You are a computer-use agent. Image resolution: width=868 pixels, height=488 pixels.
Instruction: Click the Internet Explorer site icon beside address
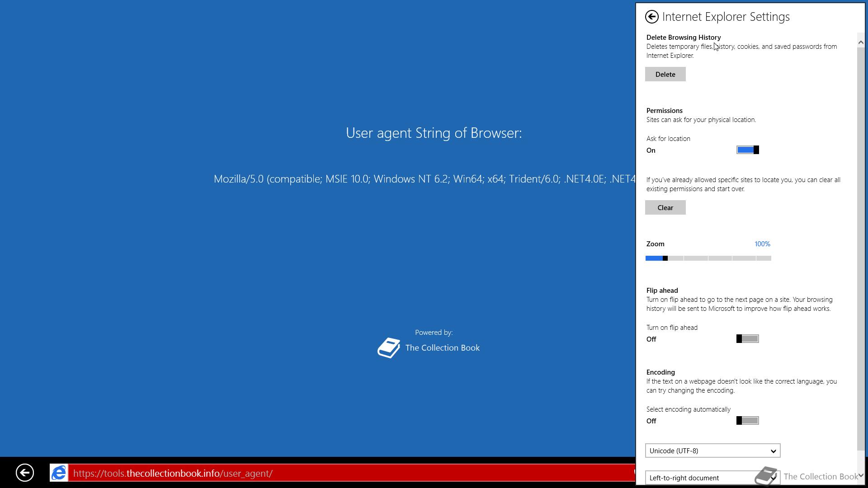59,473
